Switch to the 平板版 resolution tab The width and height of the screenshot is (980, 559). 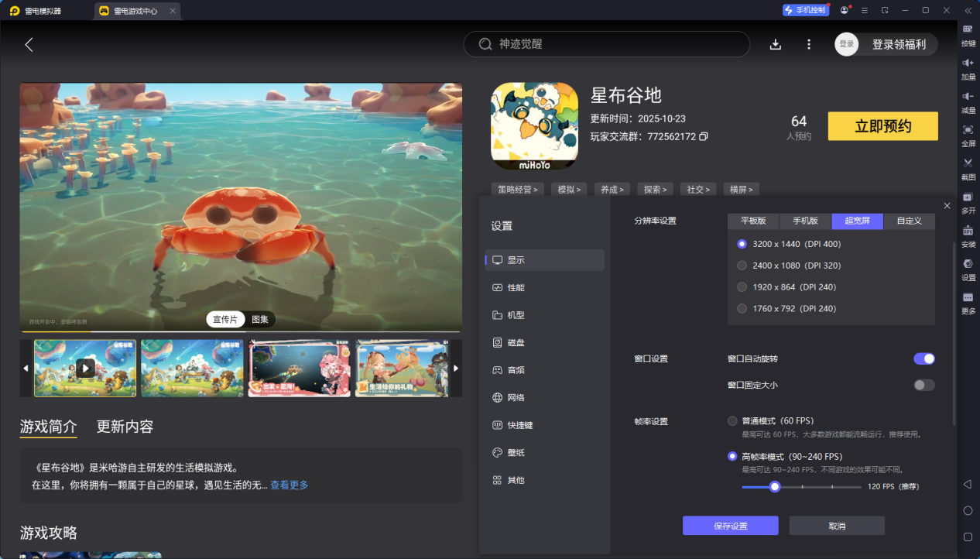click(753, 221)
